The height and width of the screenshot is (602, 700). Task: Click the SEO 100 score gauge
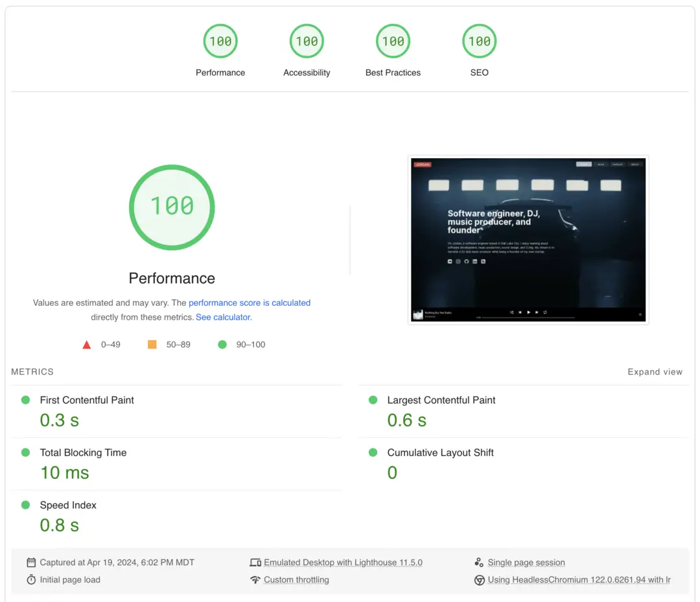pyautogui.click(x=479, y=41)
